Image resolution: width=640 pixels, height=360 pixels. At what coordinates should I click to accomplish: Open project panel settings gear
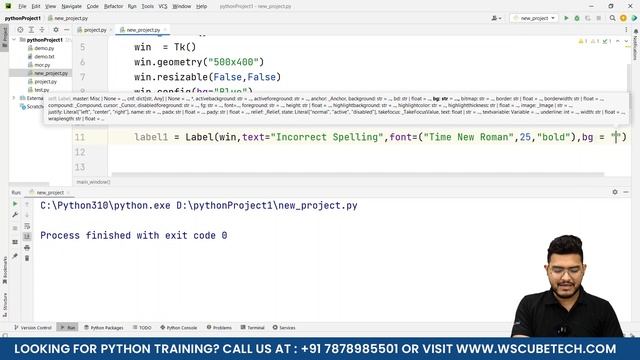click(56, 30)
